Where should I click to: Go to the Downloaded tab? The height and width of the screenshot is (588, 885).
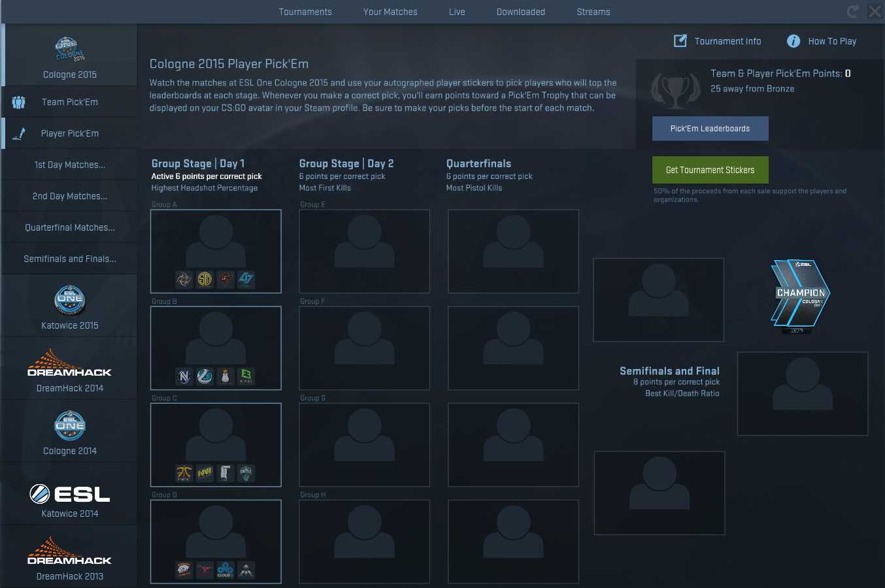coord(521,12)
